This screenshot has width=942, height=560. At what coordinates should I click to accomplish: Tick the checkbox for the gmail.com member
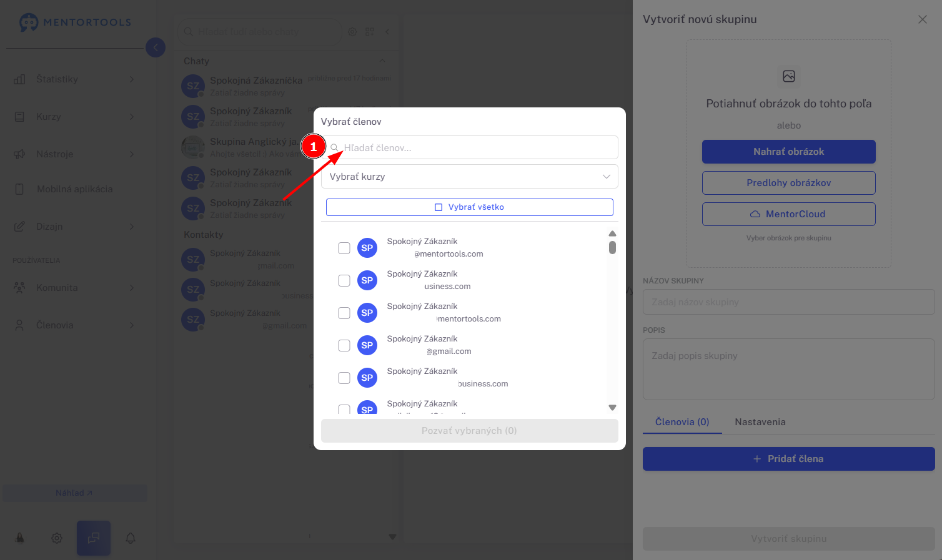tap(344, 345)
